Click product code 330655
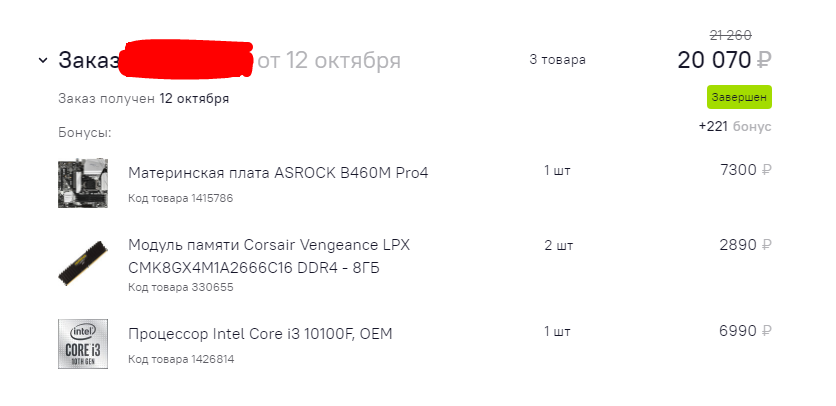 coord(180,287)
